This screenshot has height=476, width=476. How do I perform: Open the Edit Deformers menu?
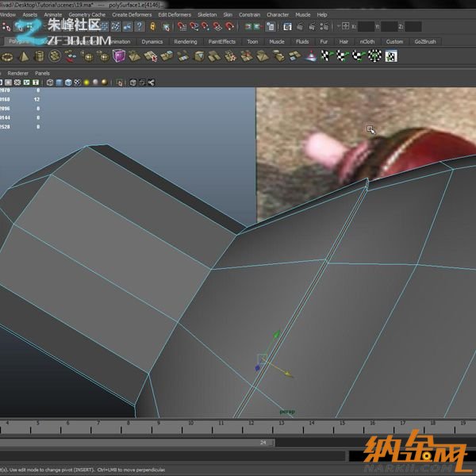click(x=175, y=14)
